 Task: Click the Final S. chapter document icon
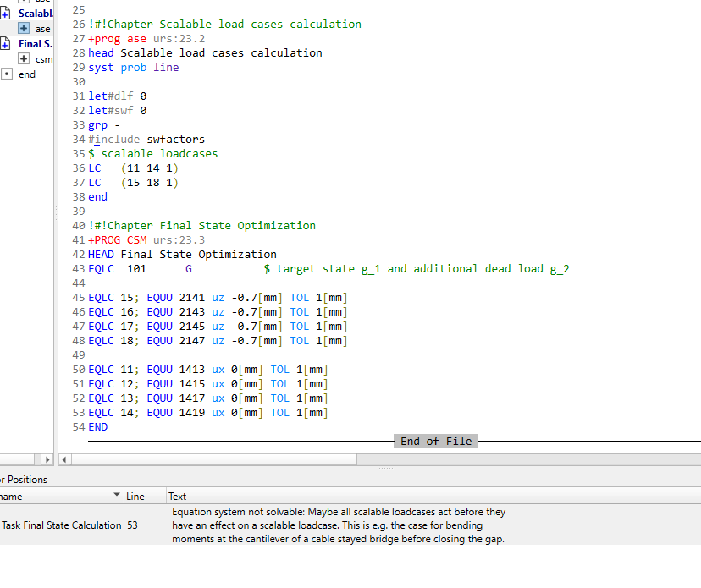[x=5, y=44]
